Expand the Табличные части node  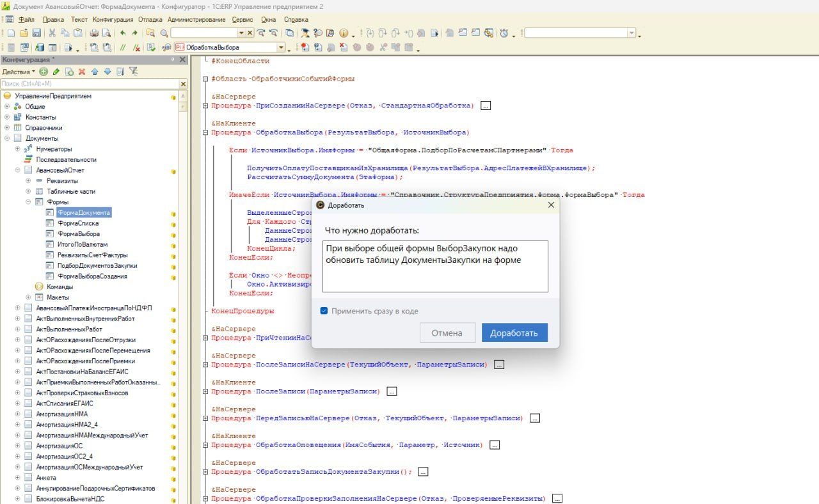pyautogui.click(x=28, y=191)
